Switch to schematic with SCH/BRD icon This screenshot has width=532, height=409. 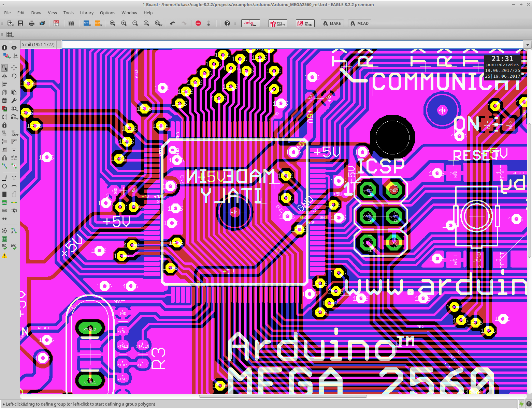pos(56,23)
